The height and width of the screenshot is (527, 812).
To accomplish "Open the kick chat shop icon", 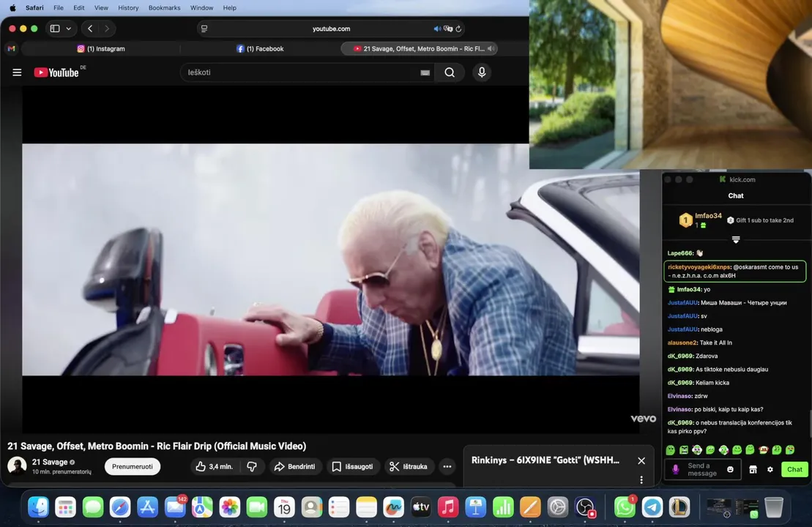I will pyautogui.click(x=753, y=469).
